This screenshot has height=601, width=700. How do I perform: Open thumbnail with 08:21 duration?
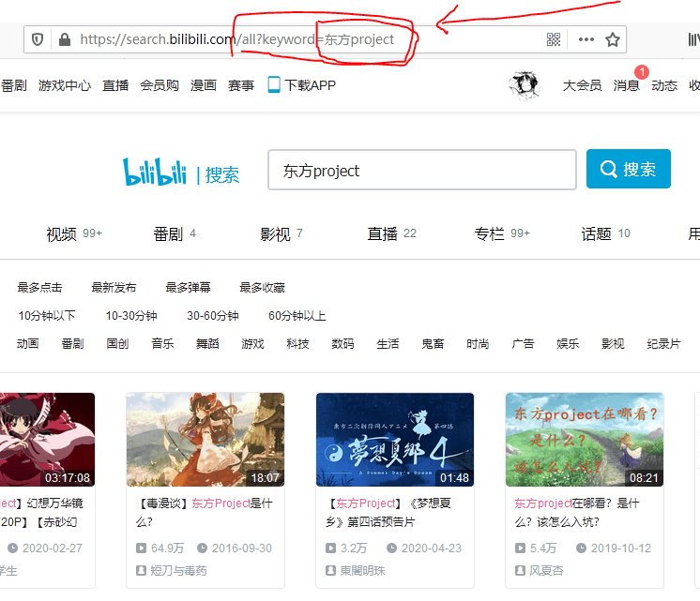click(585, 440)
